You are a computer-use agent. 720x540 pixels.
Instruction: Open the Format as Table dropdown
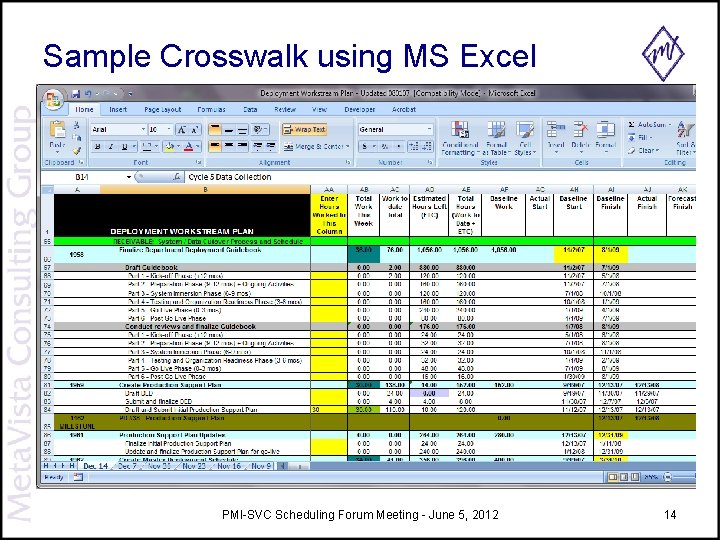(x=496, y=138)
